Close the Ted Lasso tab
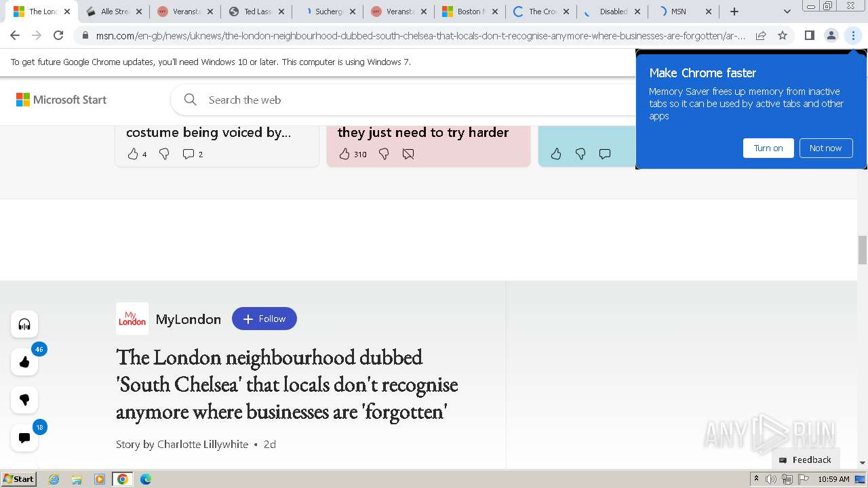The width and height of the screenshot is (868, 488). (281, 12)
